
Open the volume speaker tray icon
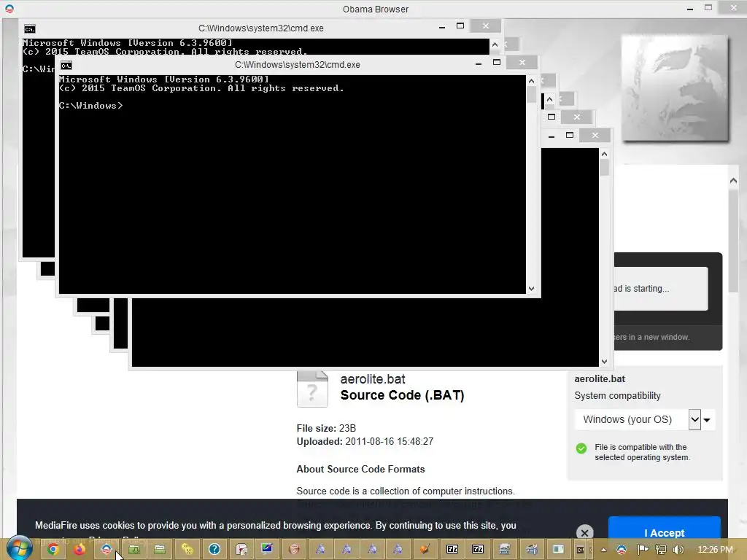click(678, 550)
